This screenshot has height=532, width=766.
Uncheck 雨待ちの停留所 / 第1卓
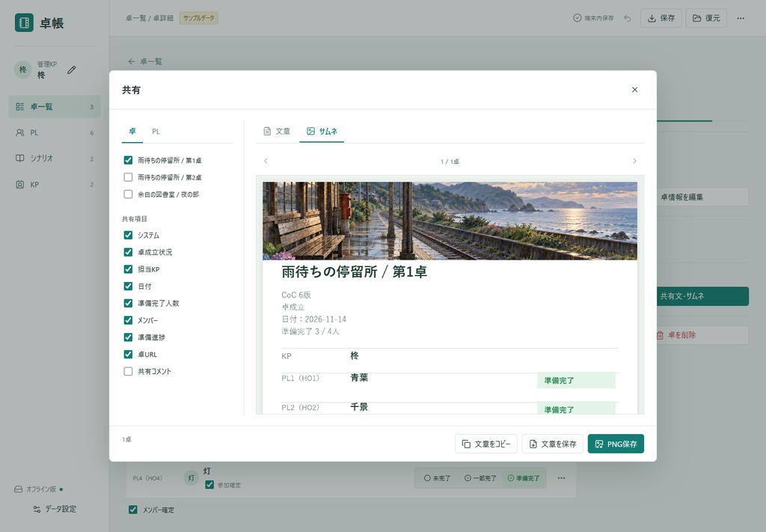128,160
